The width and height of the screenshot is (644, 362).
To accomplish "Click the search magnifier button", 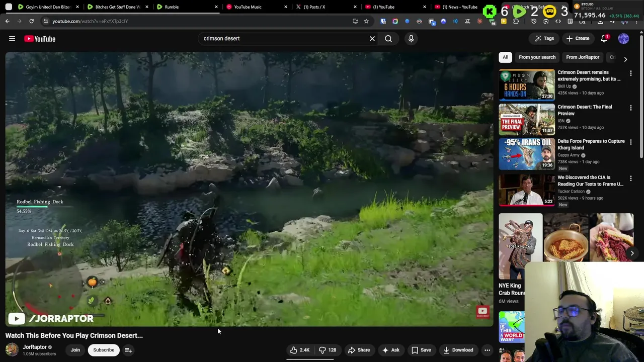I will click(x=388, y=39).
